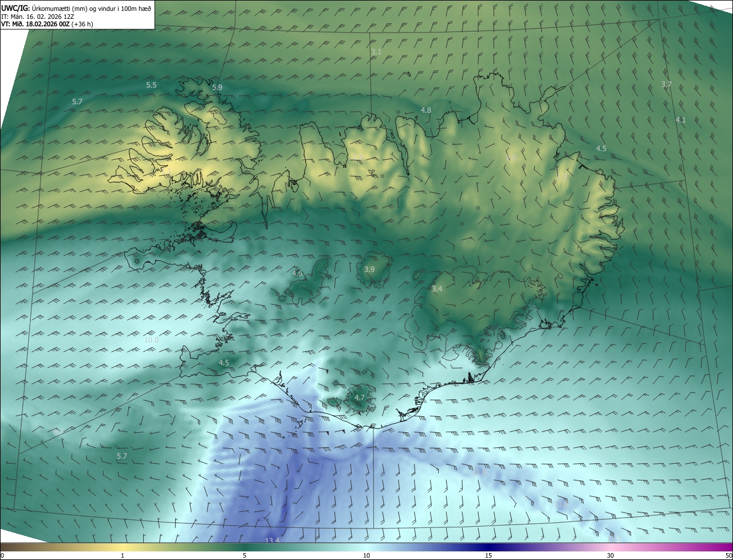Click the '50' tick on the color scale
The image size is (733, 560).
coord(728,555)
